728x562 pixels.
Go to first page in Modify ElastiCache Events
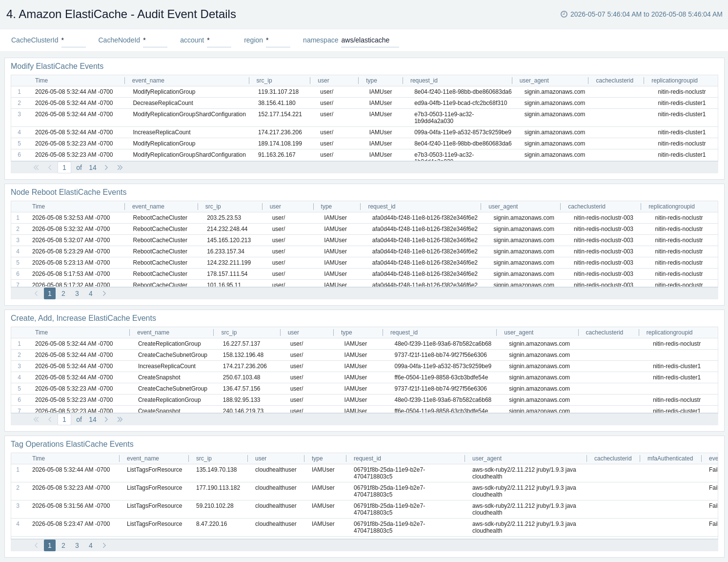[36, 167]
